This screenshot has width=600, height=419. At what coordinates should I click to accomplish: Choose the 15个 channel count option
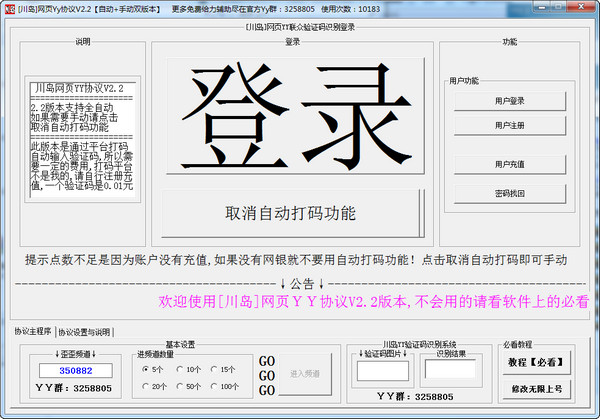pyautogui.click(x=216, y=369)
